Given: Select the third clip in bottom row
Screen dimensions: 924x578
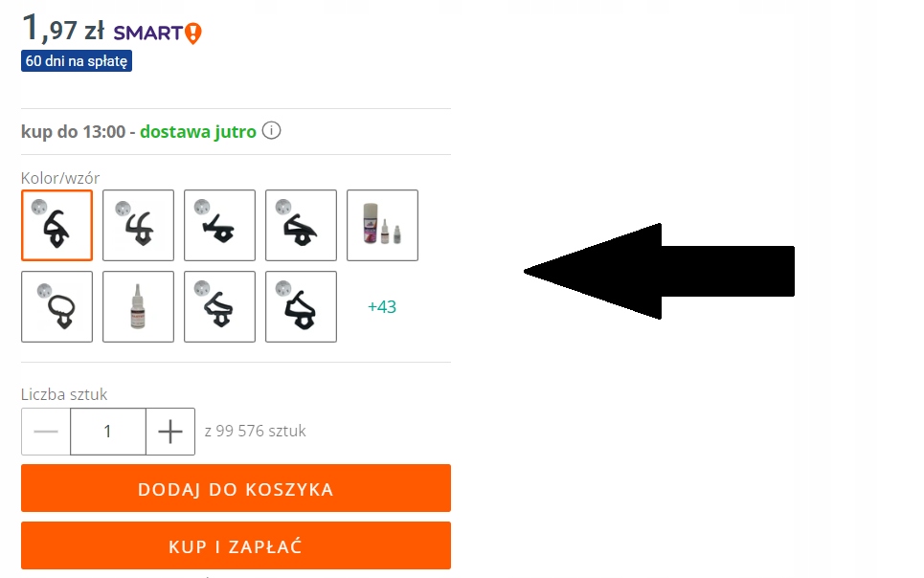Looking at the screenshot, I should click(x=219, y=306).
